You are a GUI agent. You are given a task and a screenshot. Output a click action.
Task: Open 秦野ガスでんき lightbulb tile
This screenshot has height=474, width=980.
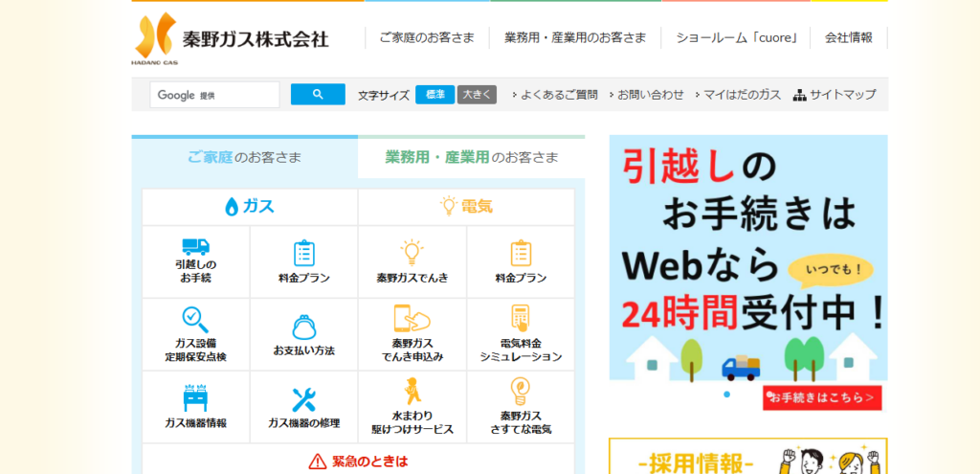coord(412,261)
